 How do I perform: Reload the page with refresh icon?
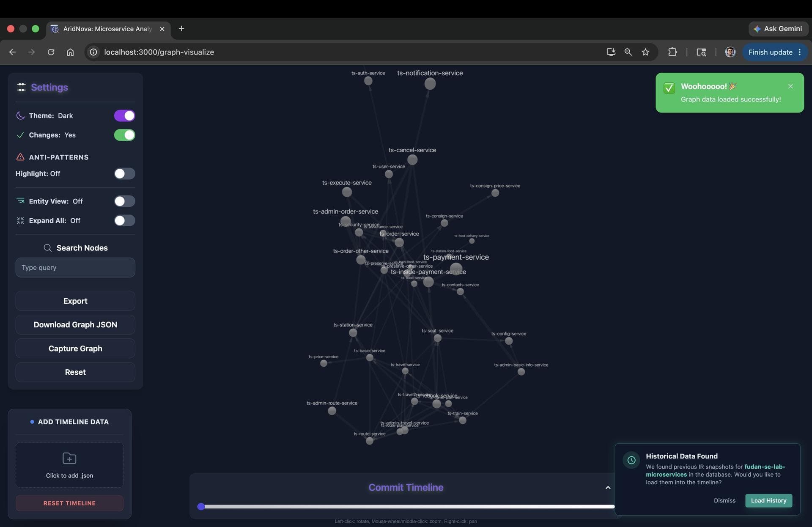[x=51, y=52]
